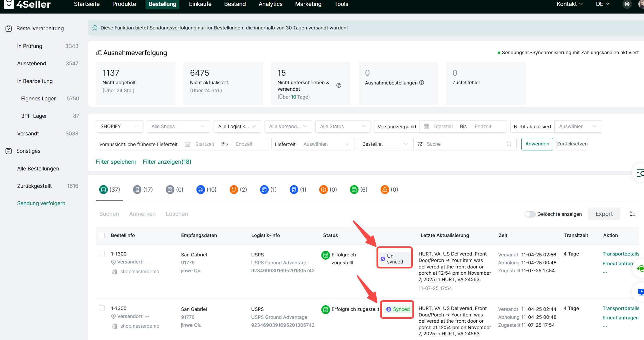Select the orange warning triangle tab (0)
This screenshot has height=340, width=644.
[389, 190]
